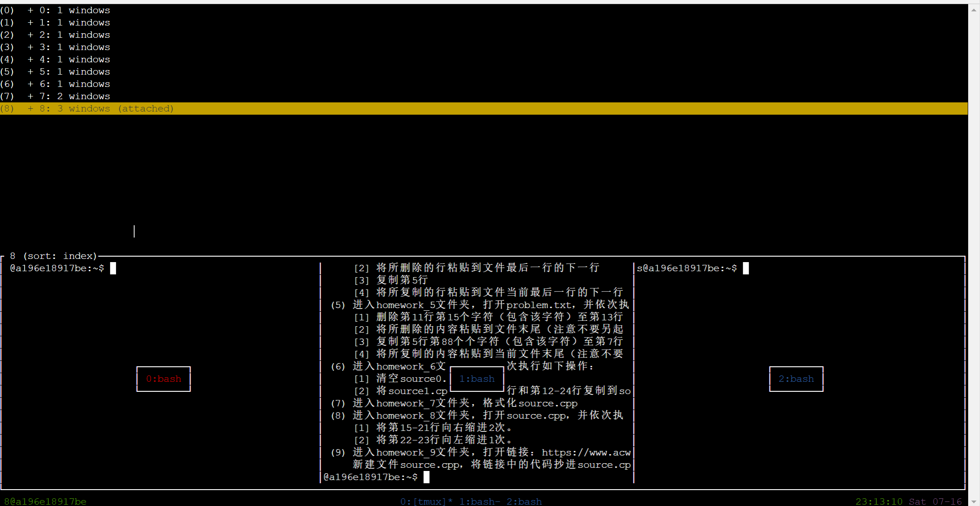Click line '[1] 将第15-21行向右缩进2次'
This screenshot has width=980, height=506.
[433, 427]
